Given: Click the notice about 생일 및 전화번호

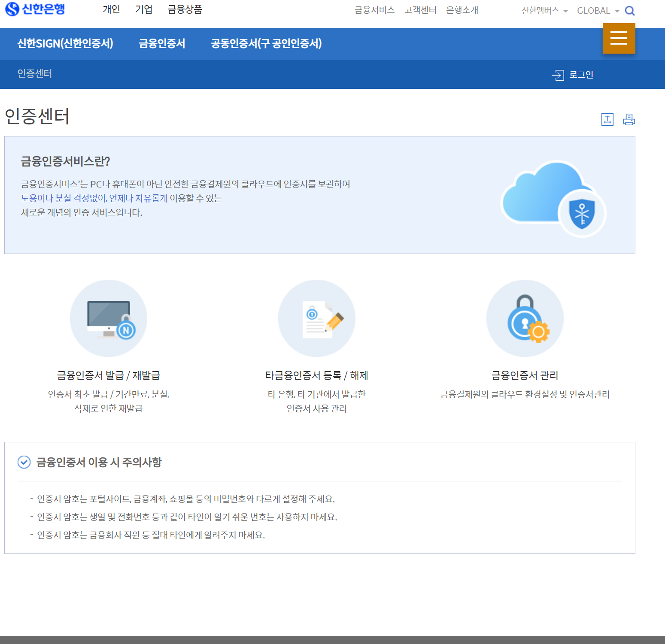Looking at the screenshot, I should coord(187,517).
